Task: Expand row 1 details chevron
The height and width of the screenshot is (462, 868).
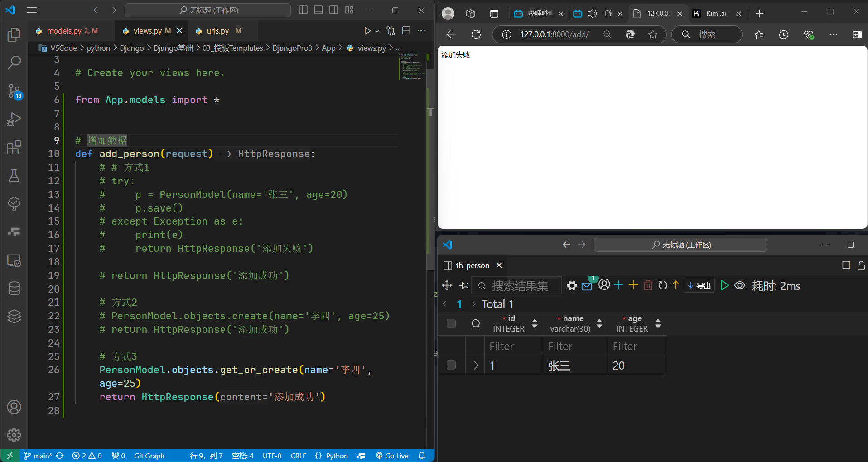Action: coord(476,365)
